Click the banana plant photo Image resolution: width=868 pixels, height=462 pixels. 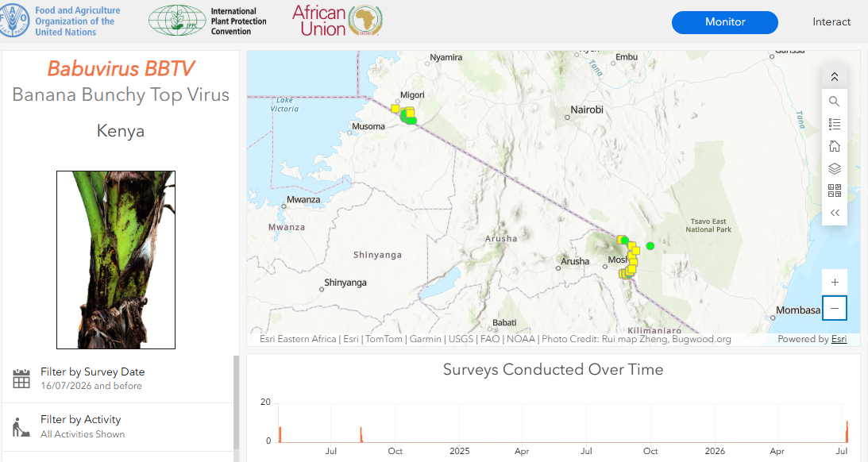pyautogui.click(x=116, y=260)
